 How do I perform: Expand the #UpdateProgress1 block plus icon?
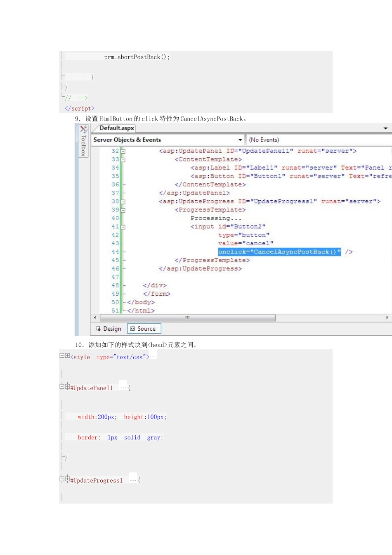(x=67, y=479)
